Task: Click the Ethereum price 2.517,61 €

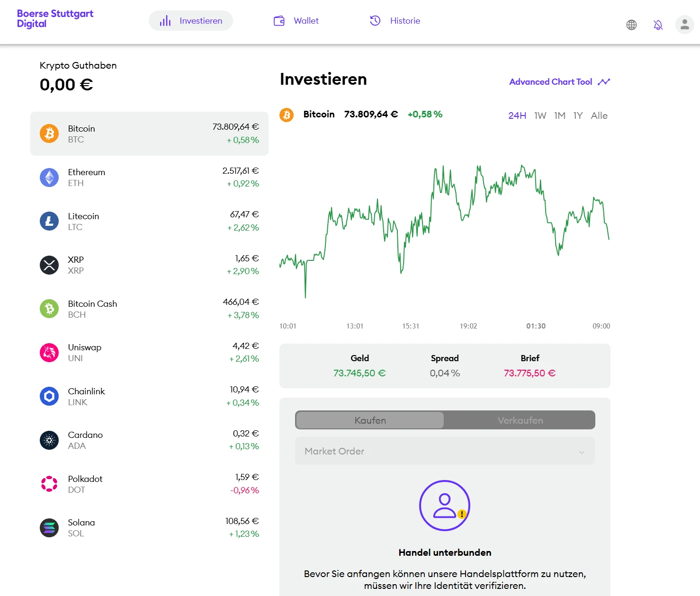Action: 241,171
